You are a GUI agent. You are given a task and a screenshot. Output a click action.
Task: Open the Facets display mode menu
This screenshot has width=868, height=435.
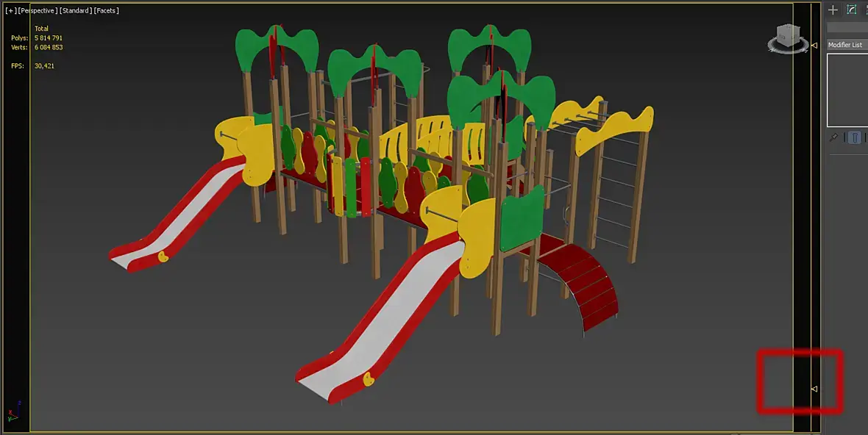(106, 10)
